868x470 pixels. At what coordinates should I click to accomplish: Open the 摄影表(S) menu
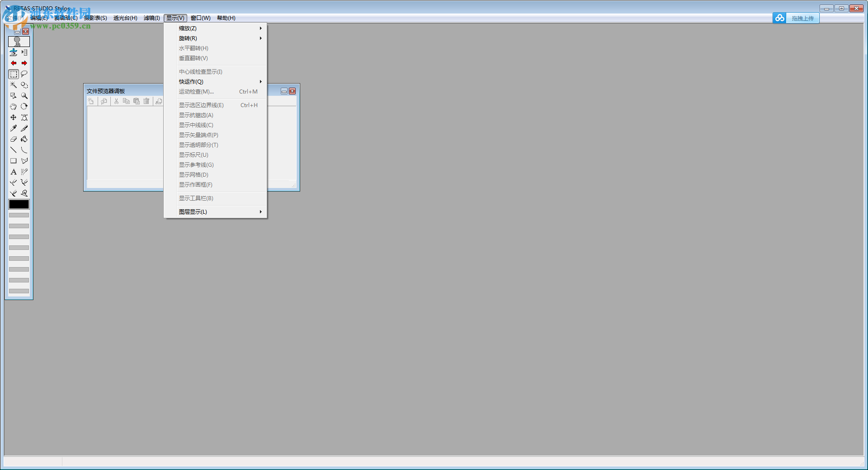click(x=95, y=18)
